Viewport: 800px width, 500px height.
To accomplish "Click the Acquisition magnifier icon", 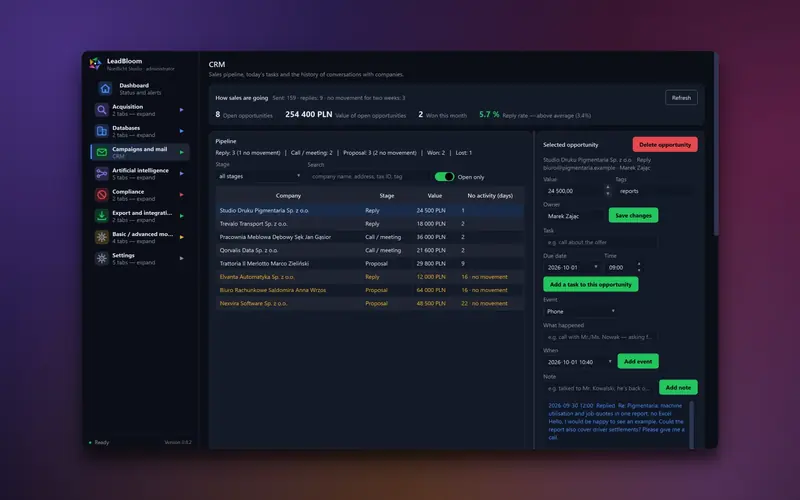I will (x=102, y=110).
